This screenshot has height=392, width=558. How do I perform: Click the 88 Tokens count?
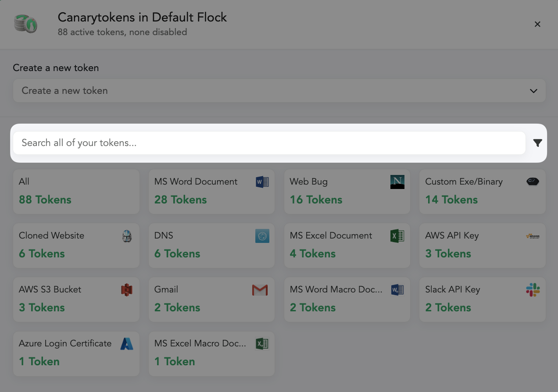[x=45, y=200]
